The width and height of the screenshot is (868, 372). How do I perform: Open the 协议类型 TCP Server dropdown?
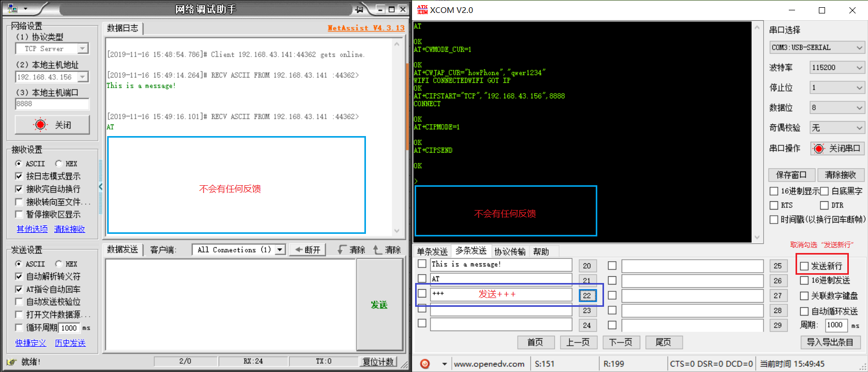pos(82,49)
